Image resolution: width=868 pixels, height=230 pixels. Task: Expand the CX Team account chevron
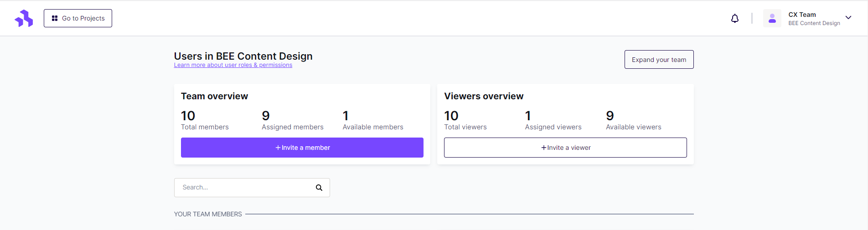click(848, 18)
